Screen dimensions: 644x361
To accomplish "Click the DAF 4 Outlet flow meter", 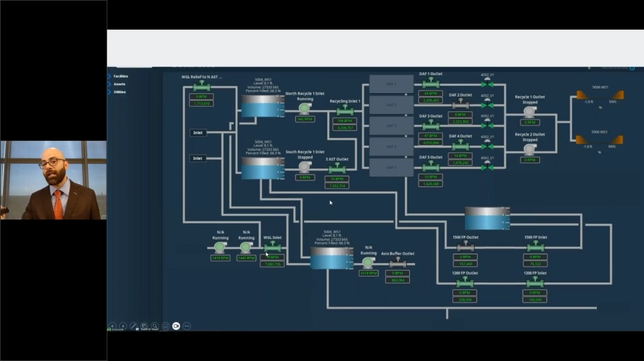I will (x=460, y=145).
